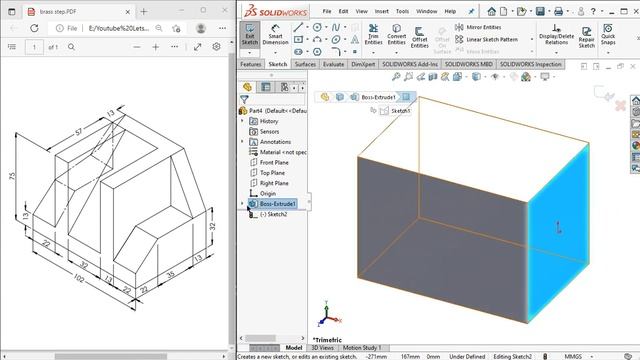Viewport: 640px width, 360px height.
Task: Click the Exit Sketch button
Action: pos(249,34)
